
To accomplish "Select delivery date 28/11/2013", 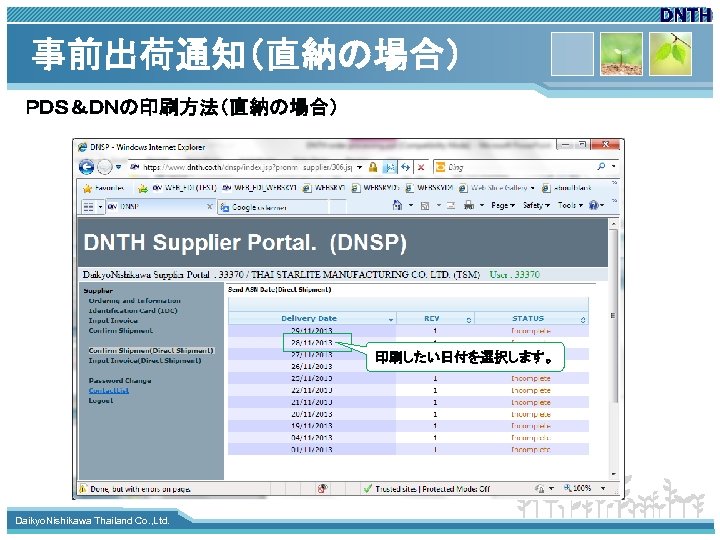I will [311, 343].
